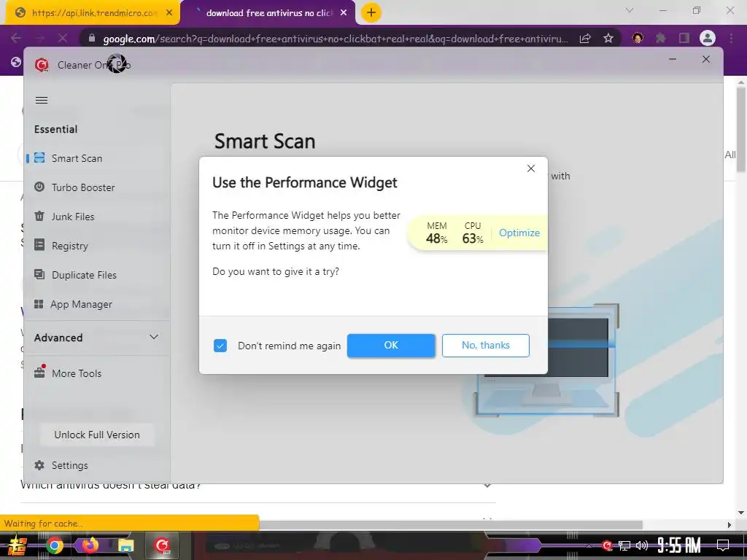The height and width of the screenshot is (560, 747).
Task: Open the Chrome extensions puzzle icon
Action: pos(660,38)
